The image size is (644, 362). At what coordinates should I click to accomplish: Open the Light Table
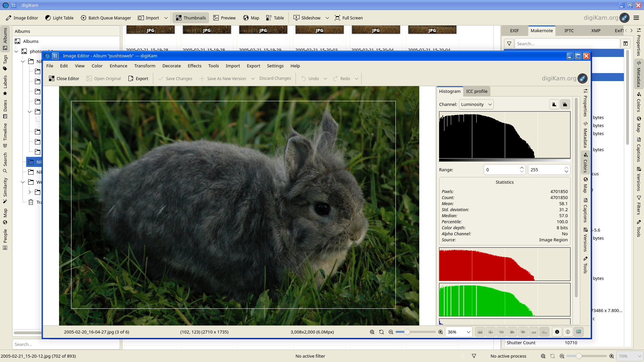click(x=59, y=18)
